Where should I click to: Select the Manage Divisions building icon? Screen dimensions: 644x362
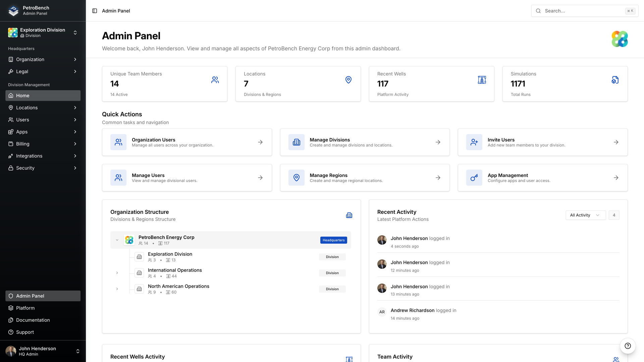pos(296,142)
